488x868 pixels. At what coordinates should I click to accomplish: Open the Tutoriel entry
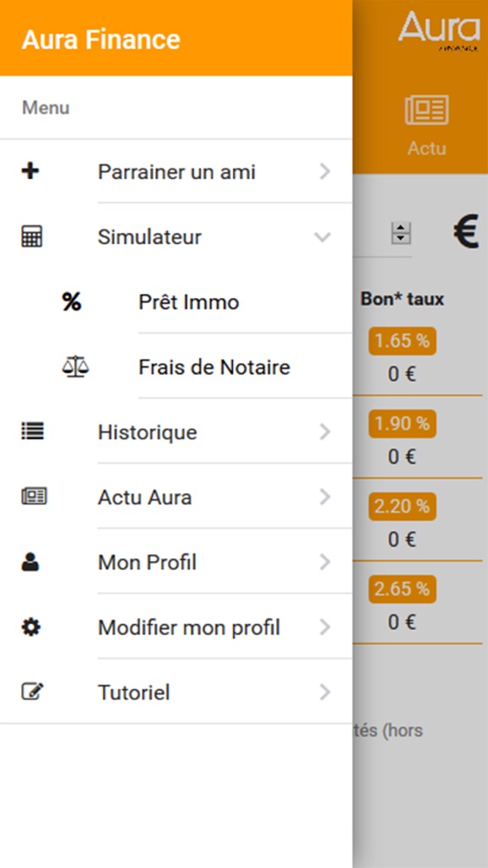176,692
